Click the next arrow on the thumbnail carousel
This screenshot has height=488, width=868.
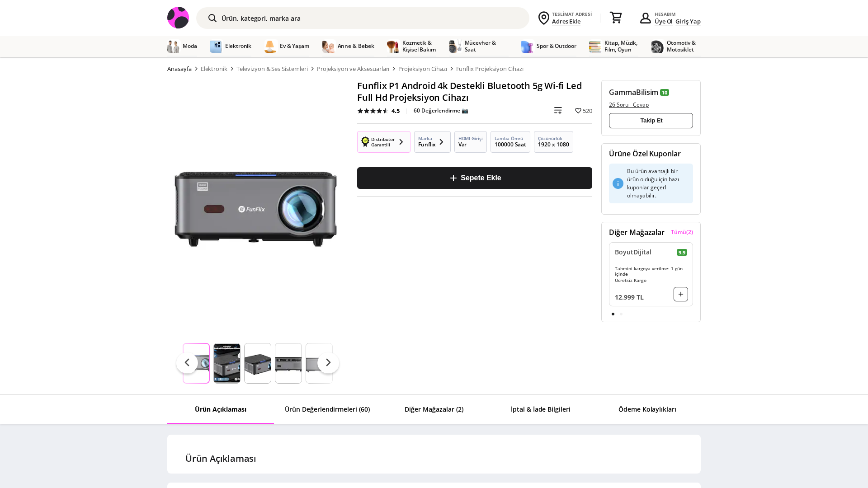(x=328, y=362)
